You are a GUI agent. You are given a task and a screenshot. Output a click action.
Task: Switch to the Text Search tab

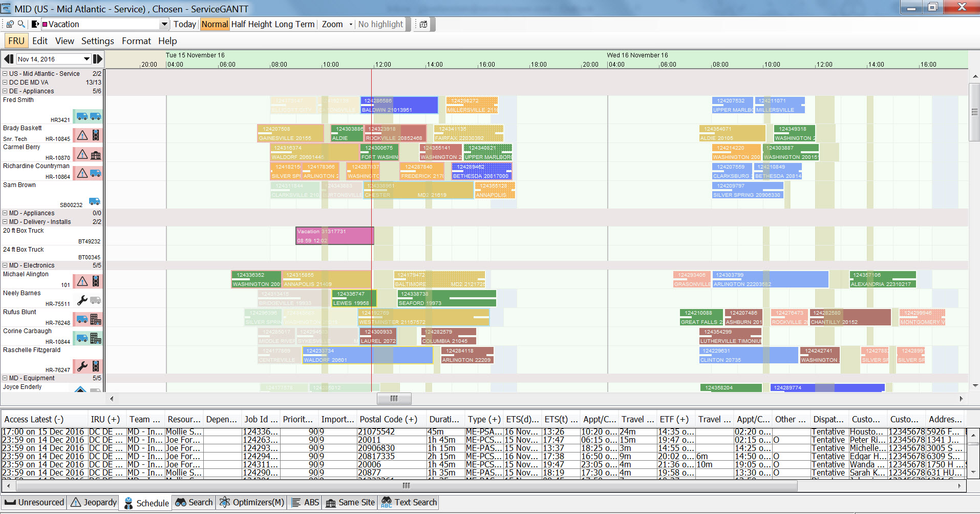[x=409, y=502]
